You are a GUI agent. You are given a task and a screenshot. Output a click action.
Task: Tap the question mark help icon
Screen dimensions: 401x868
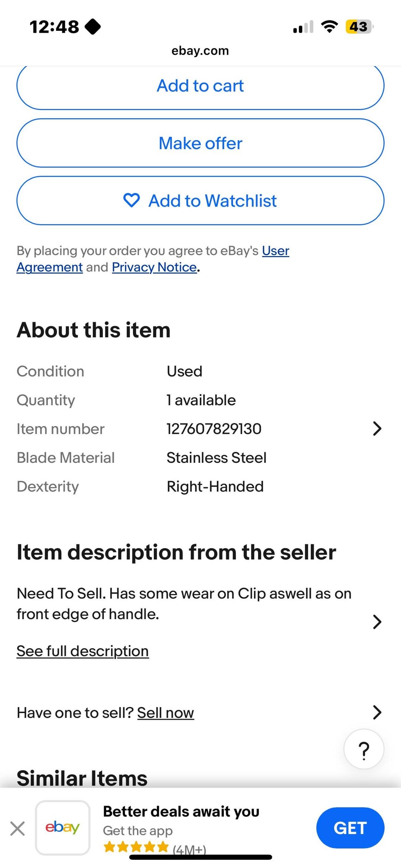(x=364, y=750)
